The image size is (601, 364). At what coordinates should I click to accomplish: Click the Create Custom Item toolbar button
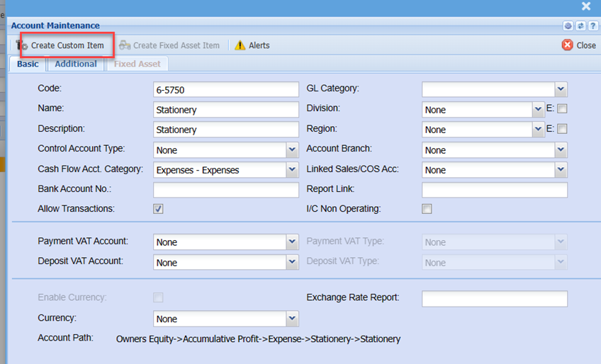coord(67,45)
